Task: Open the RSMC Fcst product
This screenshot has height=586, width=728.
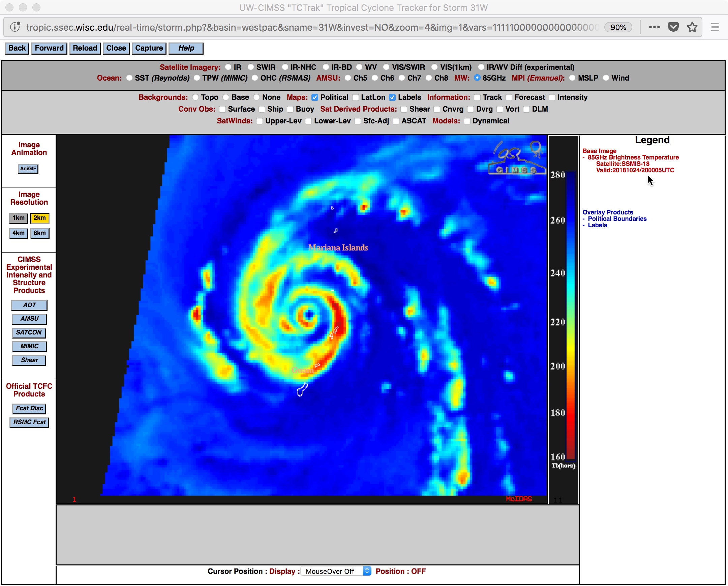Action: [x=29, y=422]
